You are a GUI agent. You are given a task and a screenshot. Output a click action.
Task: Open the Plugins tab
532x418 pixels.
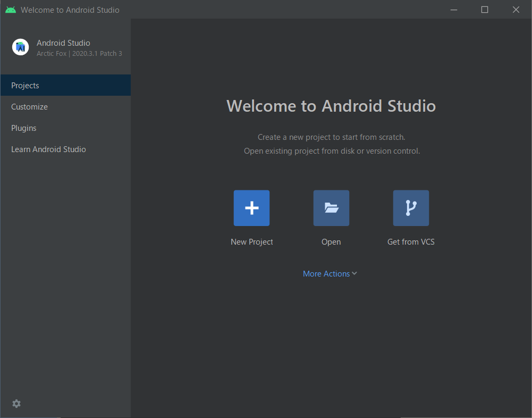pyautogui.click(x=24, y=128)
